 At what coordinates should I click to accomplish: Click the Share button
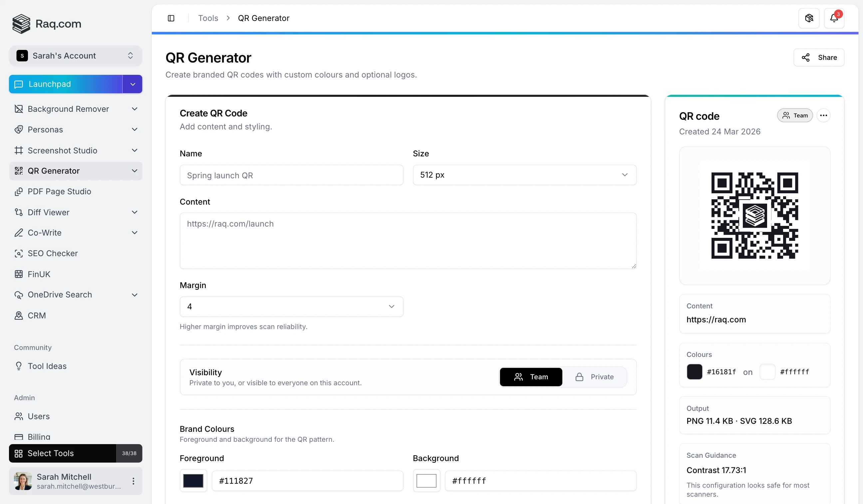tap(819, 57)
